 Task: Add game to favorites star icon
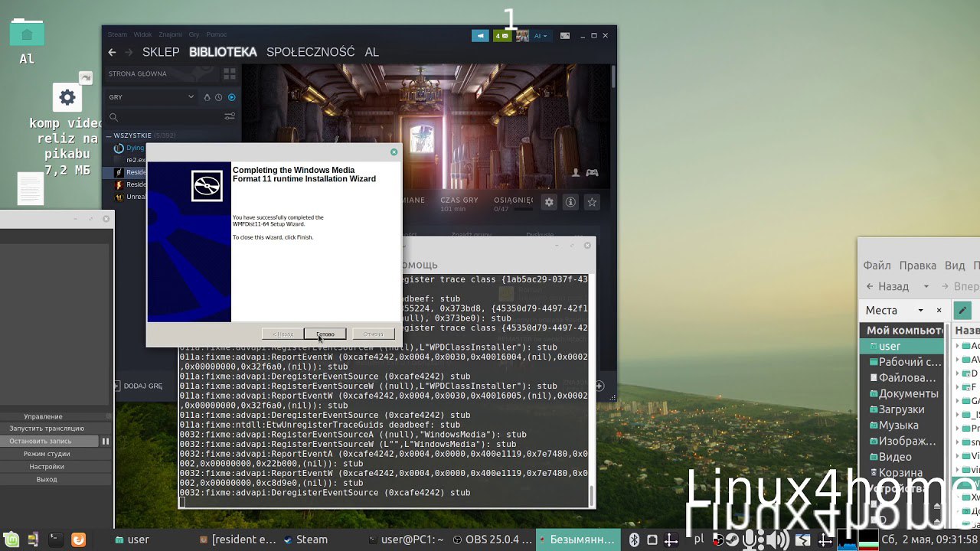coord(592,202)
